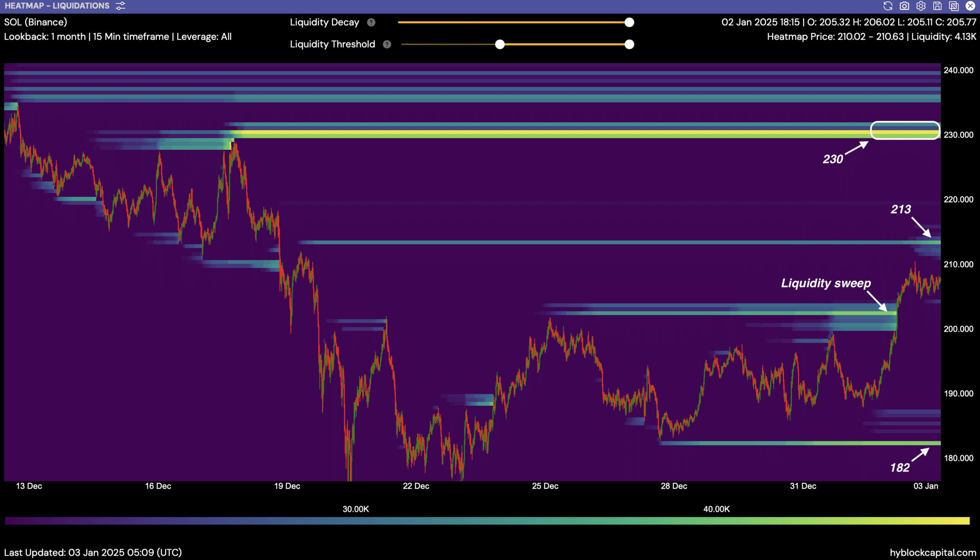Click the SOL (Binance) symbol label
Viewport: 980px width, 560px height.
pos(35,22)
